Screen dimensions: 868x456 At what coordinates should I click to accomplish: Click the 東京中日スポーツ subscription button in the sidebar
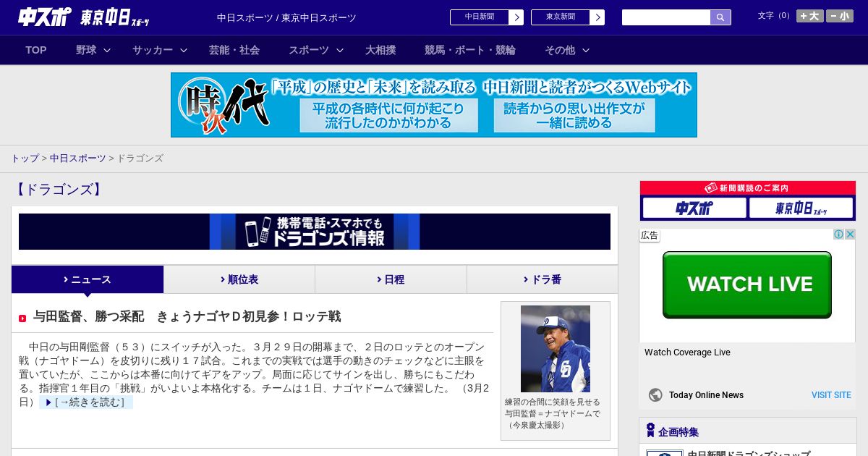click(801, 208)
